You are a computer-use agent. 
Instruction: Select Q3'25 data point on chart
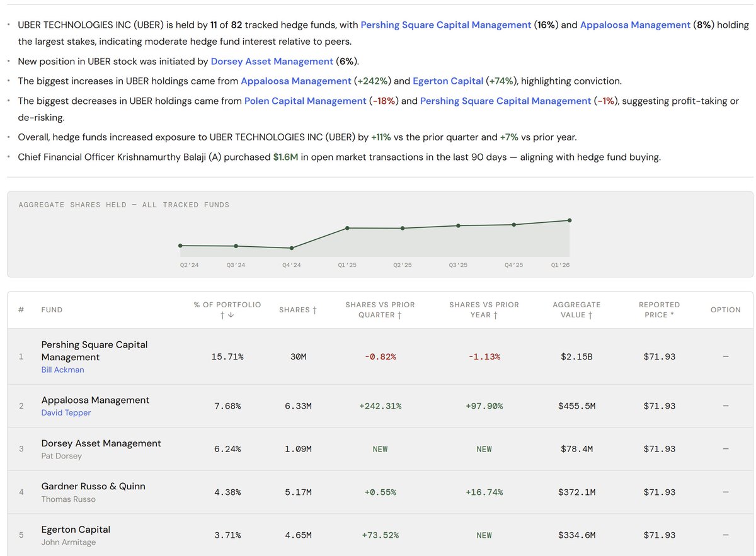(458, 225)
